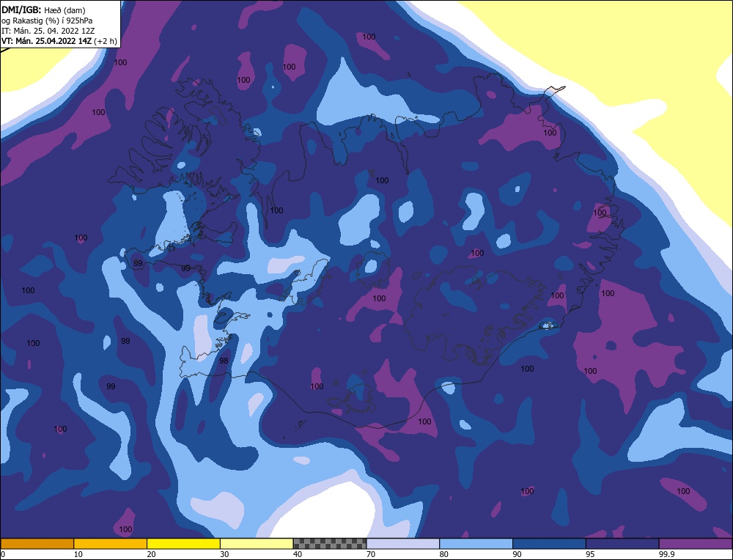Choose the dark navy 95–99.9 legend swatch
The height and width of the screenshot is (560, 733).
pyautogui.click(x=622, y=543)
